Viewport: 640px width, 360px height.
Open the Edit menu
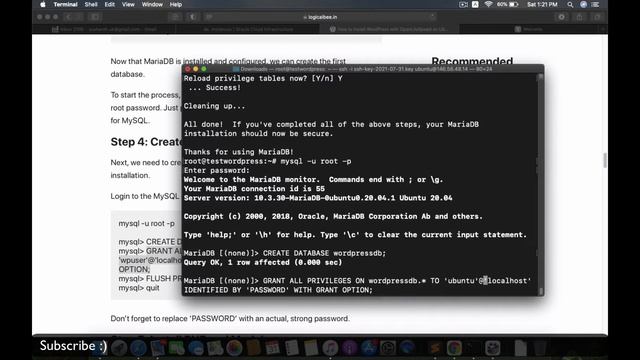[x=109, y=4]
